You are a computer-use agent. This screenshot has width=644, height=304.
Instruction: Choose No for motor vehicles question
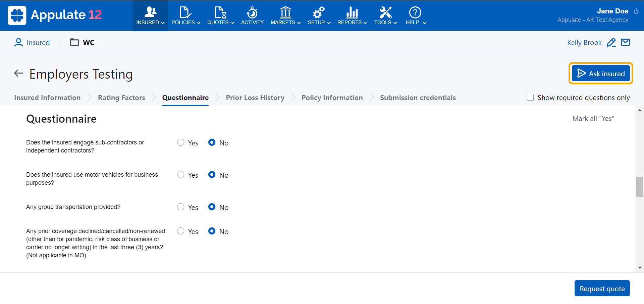click(212, 175)
